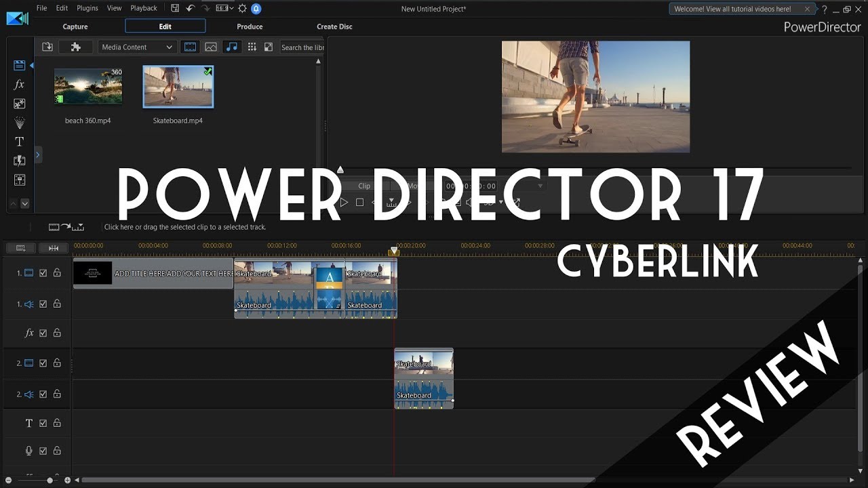The height and width of the screenshot is (488, 868).
Task: Switch to the Capture tab
Action: point(75,26)
